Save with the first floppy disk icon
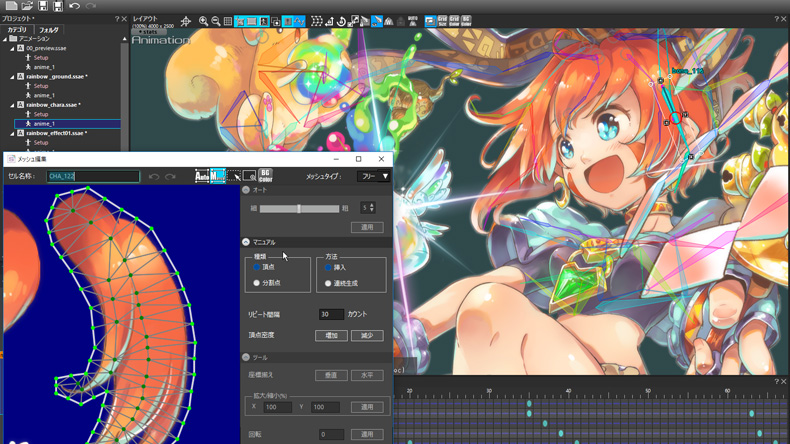 click(x=43, y=6)
